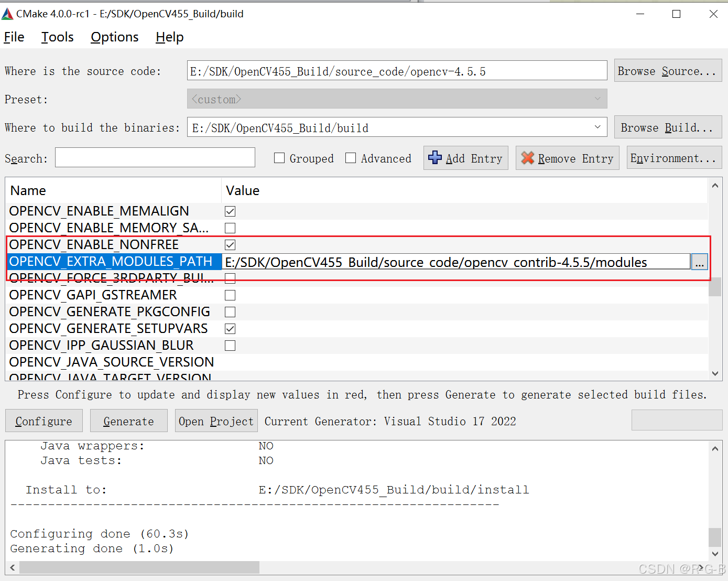Toggle OPENCV_GAPI_GSTREAMER checkbox

(230, 295)
